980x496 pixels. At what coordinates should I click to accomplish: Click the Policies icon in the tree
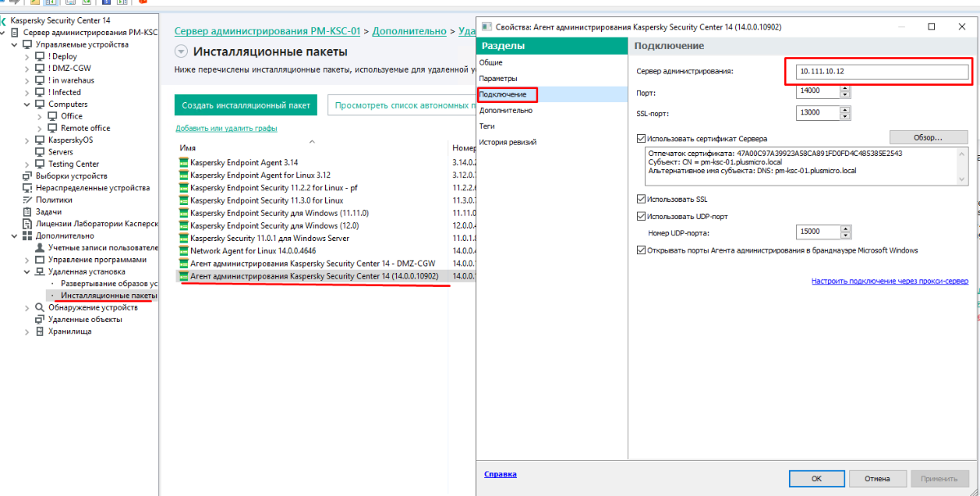pyautogui.click(x=28, y=199)
